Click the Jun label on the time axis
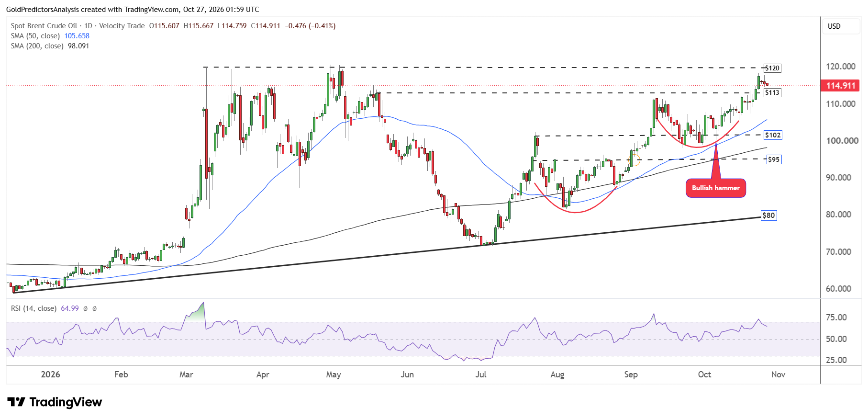This screenshot has width=868, height=420. [x=407, y=375]
